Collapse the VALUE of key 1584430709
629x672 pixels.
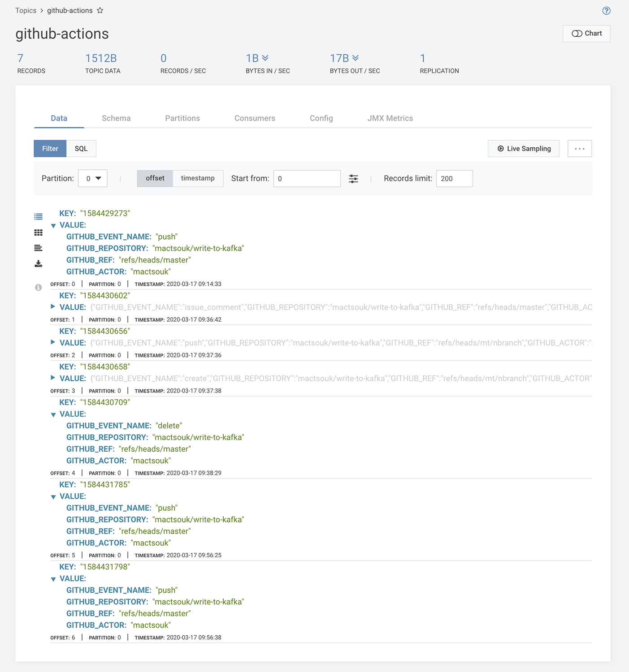(x=53, y=414)
